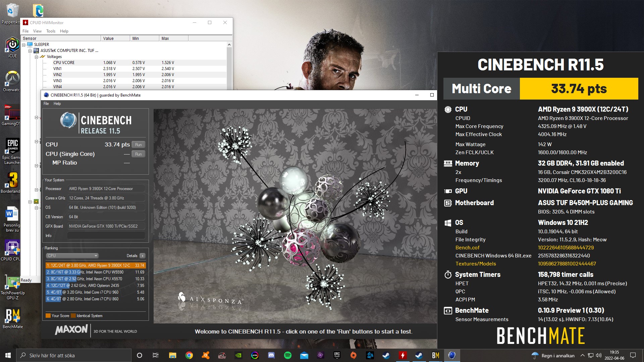The width and height of the screenshot is (644, 362).
Task: Open CPUID CPU-Z desktop shortcut
Action: pos(12,250)
